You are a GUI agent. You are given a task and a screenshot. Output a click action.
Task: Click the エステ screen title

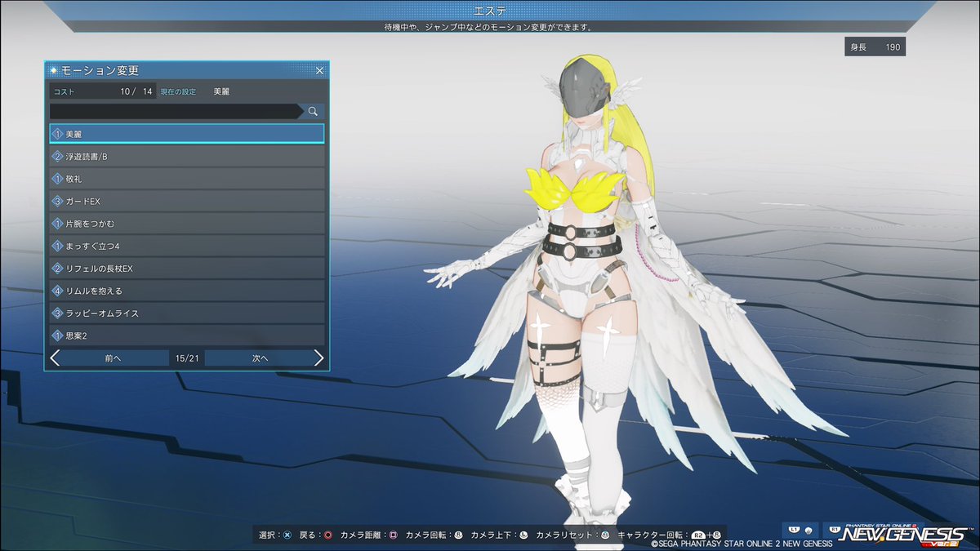pos(489,11)
